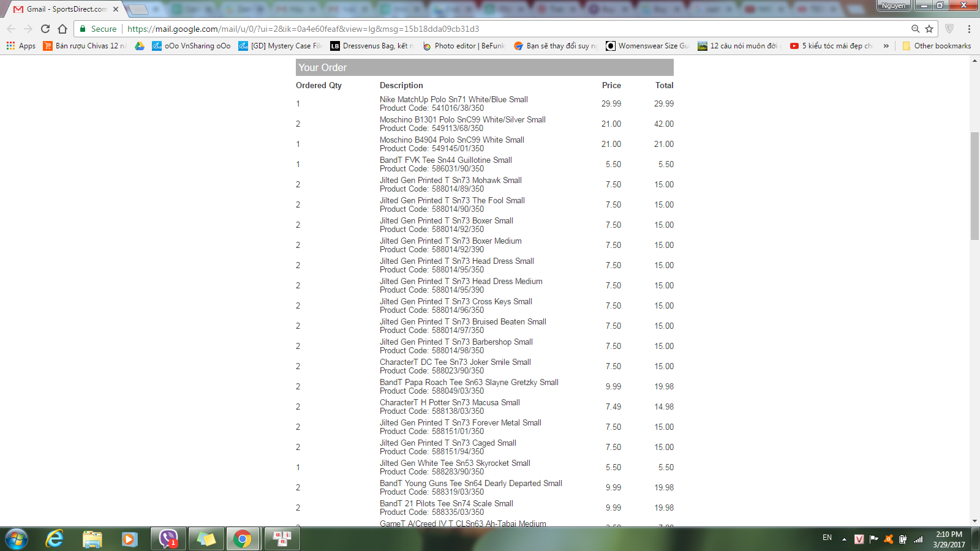Viewport: 980px width, 551px height.
Task: Click the Nguyen profile button
Action: point(894,6)
